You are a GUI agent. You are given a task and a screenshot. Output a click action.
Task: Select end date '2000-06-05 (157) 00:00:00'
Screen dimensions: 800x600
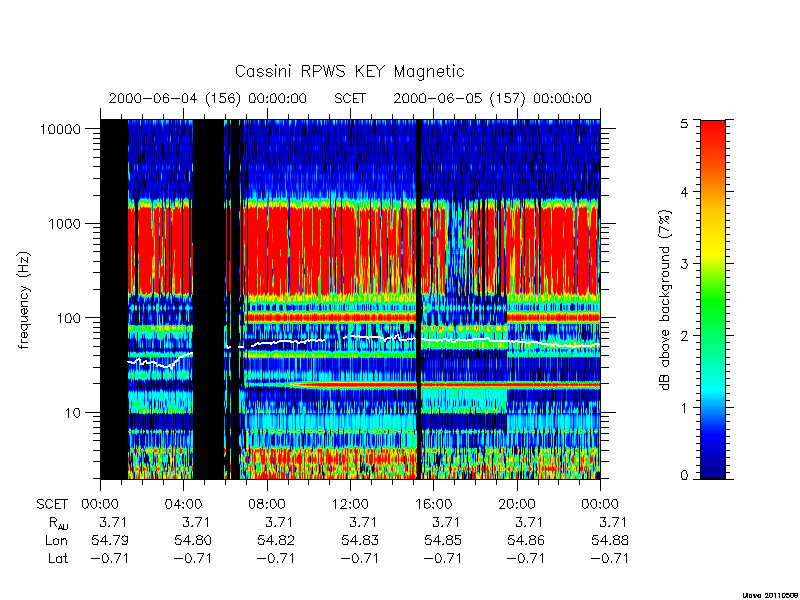(x=492, y=98)
